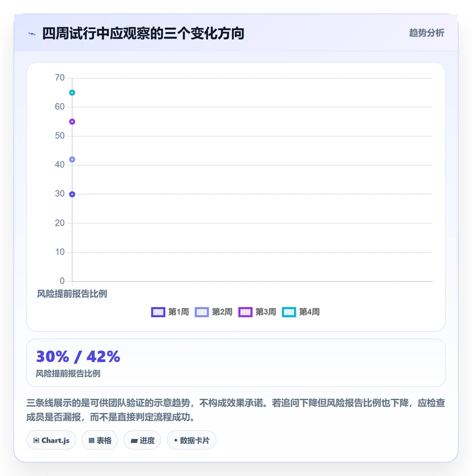Click the 进度 tag chip
The width and height of the screenshot is (472, 476).
[142, 440]
